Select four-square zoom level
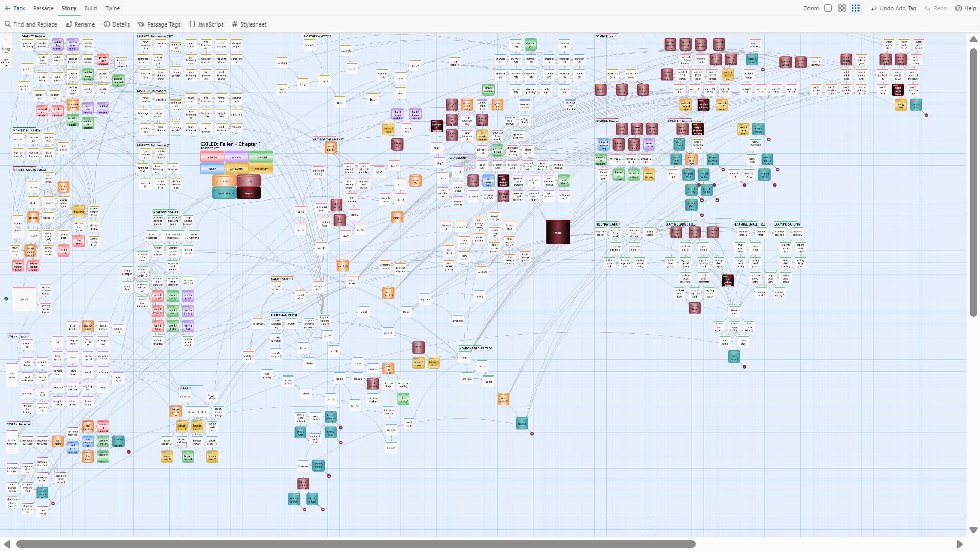980x551 pixels. coord(842,8)
